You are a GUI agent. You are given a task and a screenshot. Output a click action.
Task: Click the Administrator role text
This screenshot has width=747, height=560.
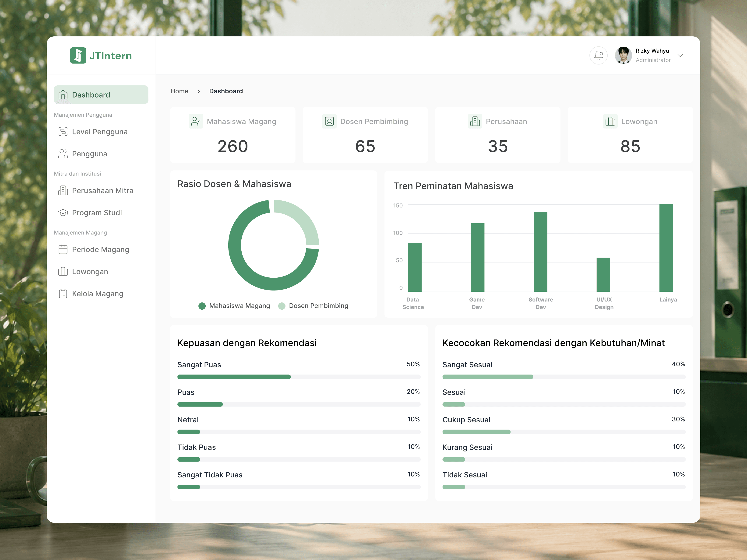pyautogui.click(x=653, y=60)
